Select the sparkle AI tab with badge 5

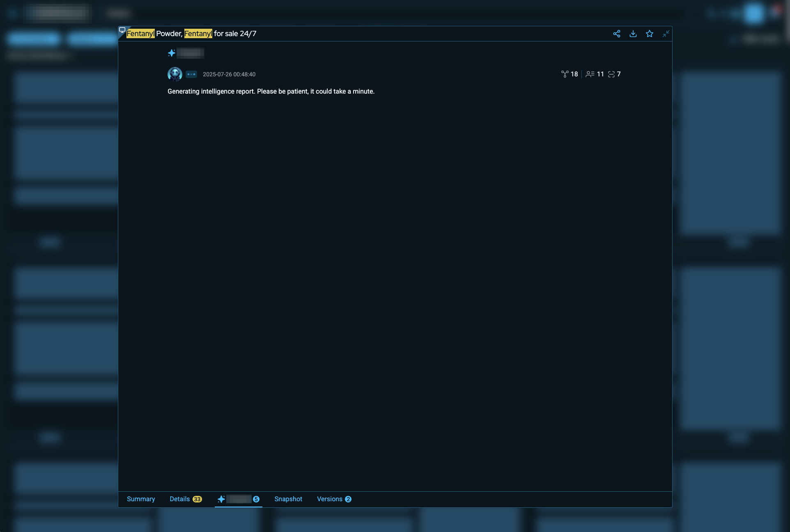[x=238, y=499]
